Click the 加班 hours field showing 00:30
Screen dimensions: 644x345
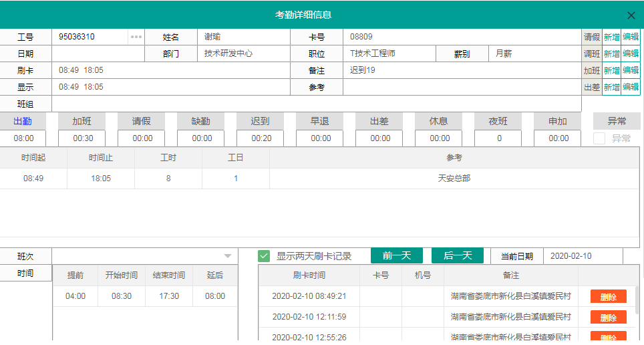tap(83, 138)
